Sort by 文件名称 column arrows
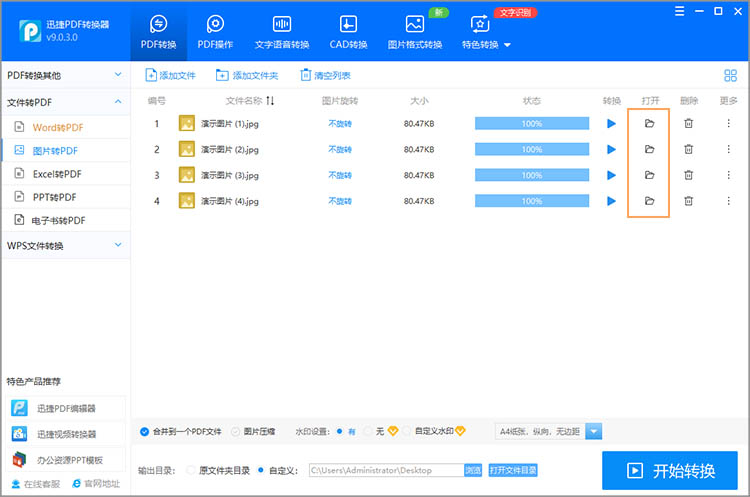The image size is (750, 497). pos(270,100)
